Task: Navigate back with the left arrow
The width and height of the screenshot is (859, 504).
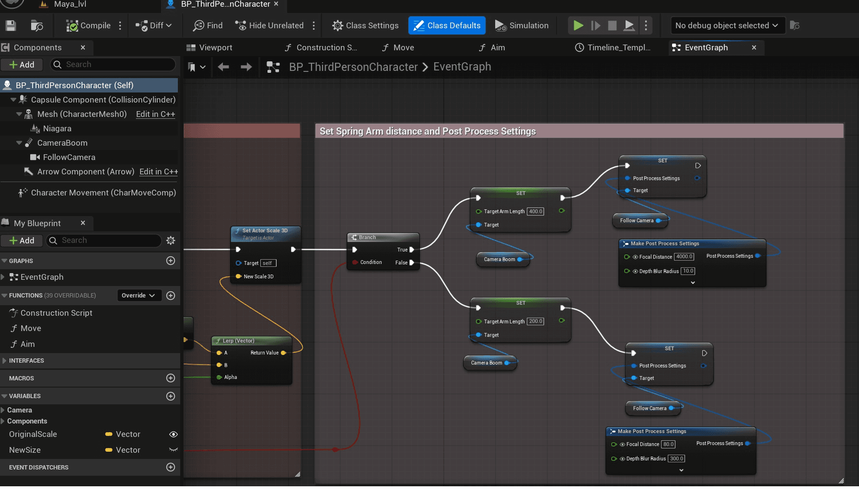Action: point(223,67)
